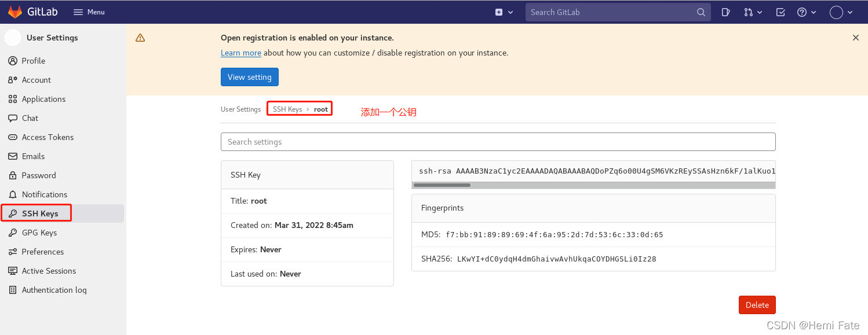Click the Applications grid icon
The height and width of the screenshot is (335, 868).
pos(13,99)
